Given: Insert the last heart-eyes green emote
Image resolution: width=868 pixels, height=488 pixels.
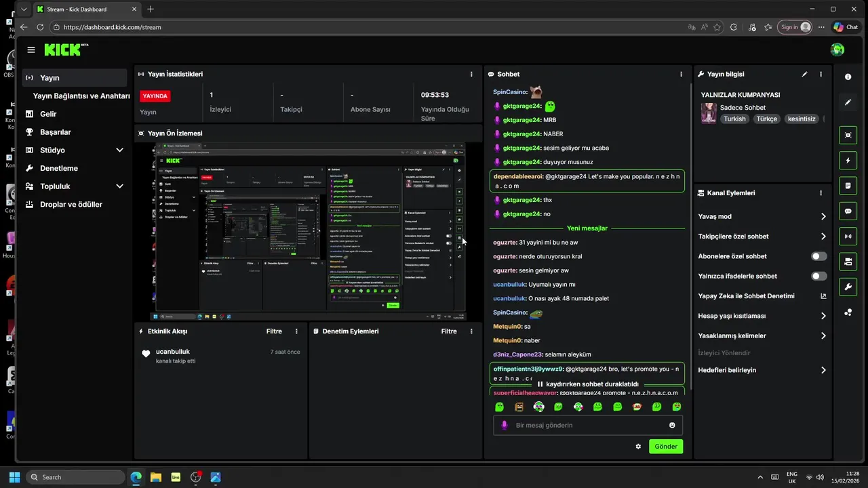Looking at the screenshot, I should click(677, 407).
